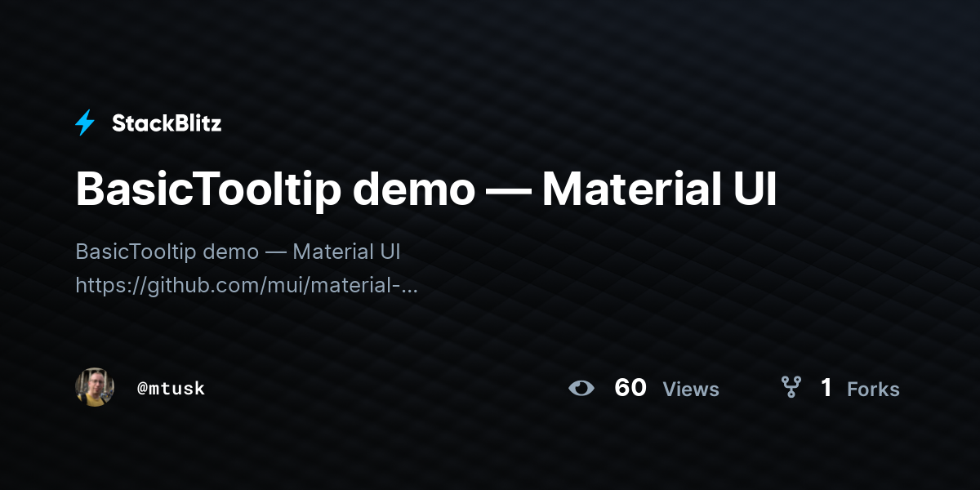
Task: Click the large BasicTooltip demo headline
Action: click(x=426, y=189)
